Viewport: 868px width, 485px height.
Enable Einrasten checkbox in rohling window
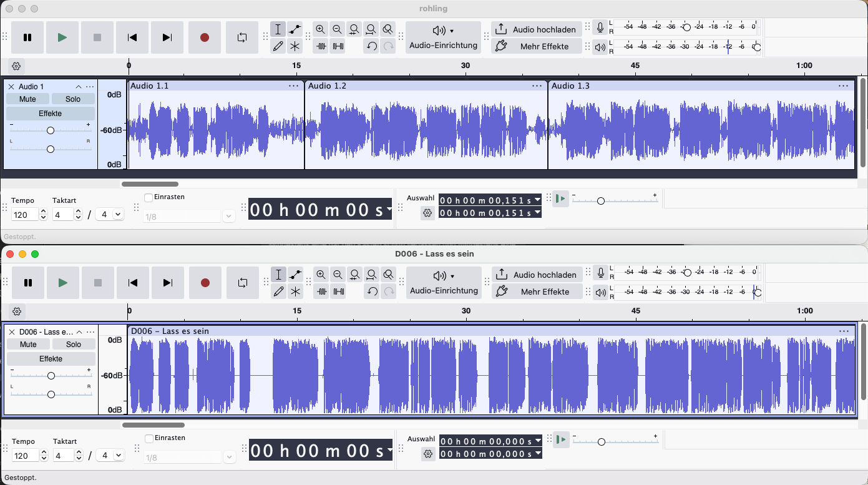pos(149,197)
